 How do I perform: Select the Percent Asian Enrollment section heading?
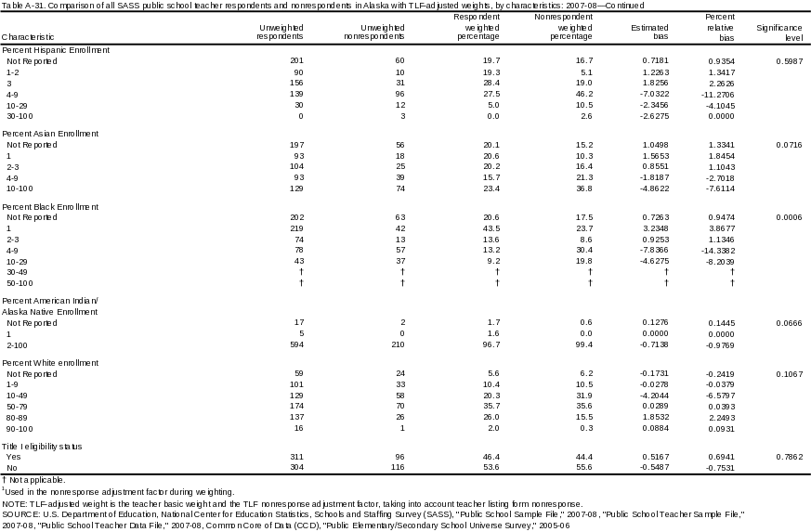coord(51,133)
